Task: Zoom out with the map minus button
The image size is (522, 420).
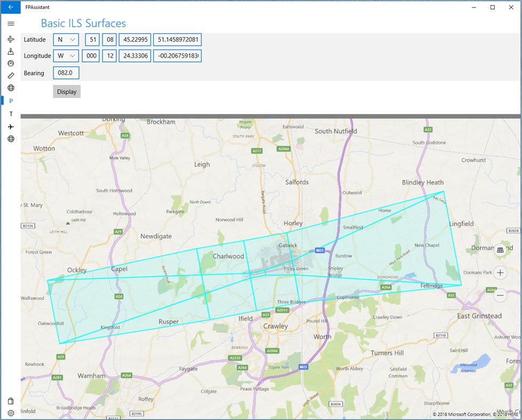Action: [x=500, y=295]
